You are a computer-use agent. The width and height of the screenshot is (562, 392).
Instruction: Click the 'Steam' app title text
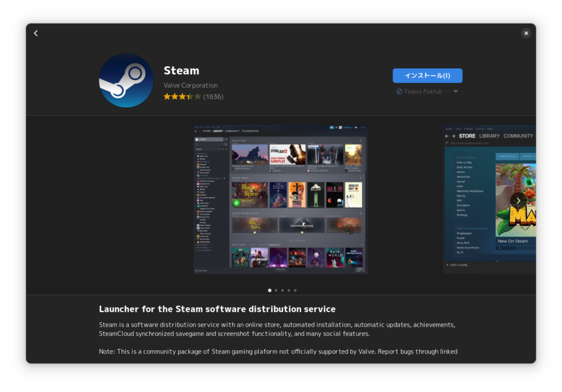point(181,71)
